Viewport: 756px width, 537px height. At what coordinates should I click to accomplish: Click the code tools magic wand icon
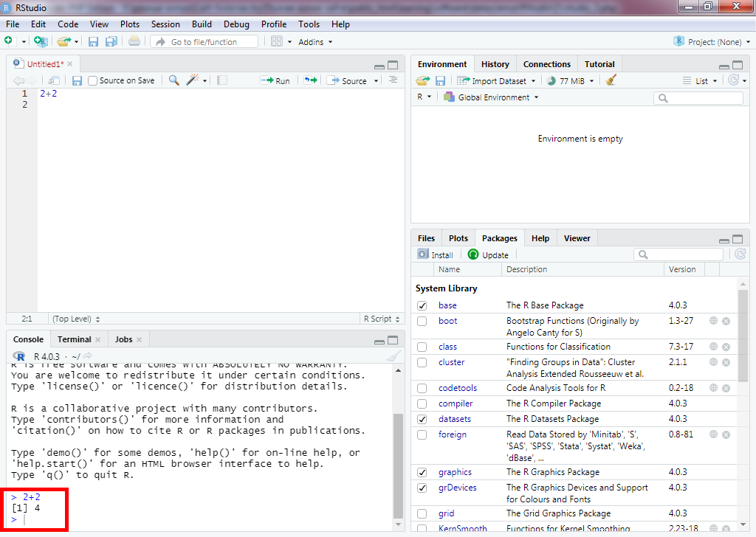193,80
